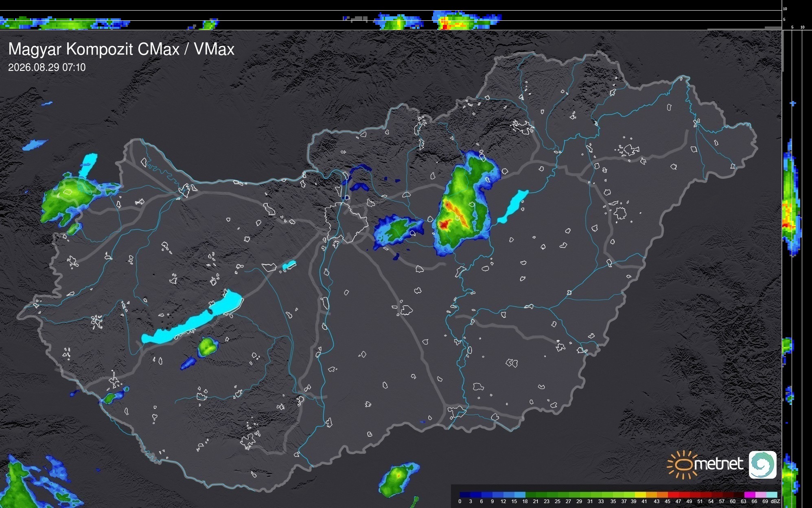Pick the yellow swatch in the dBZ legend
This screenshot has height=508, width=812.
point(640,495)
